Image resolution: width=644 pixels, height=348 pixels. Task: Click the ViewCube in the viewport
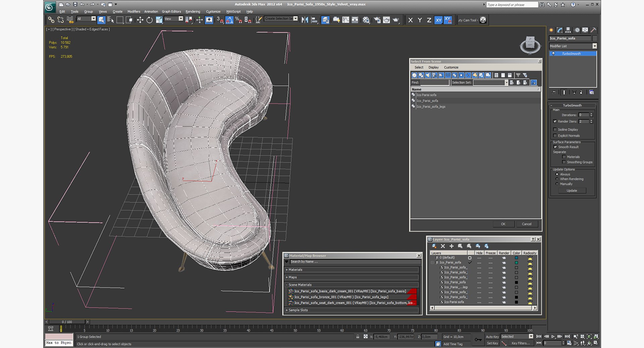[530, 45]
